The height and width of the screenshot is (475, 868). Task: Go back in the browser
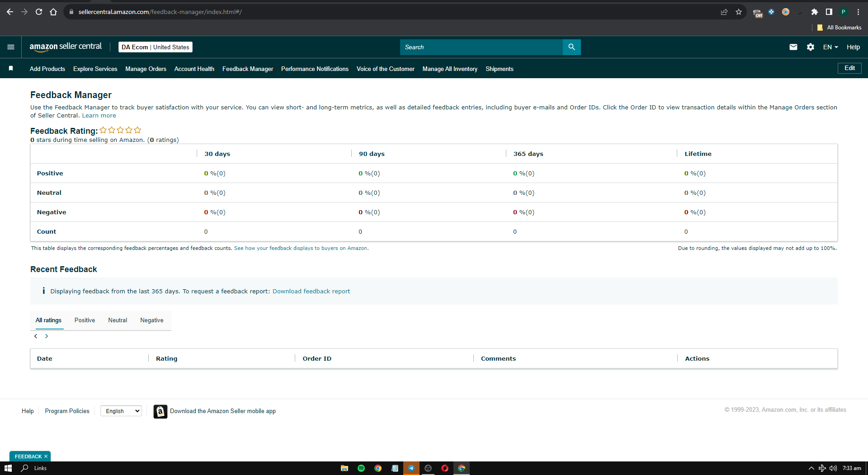pyautogui.click(x=10, y=12)
